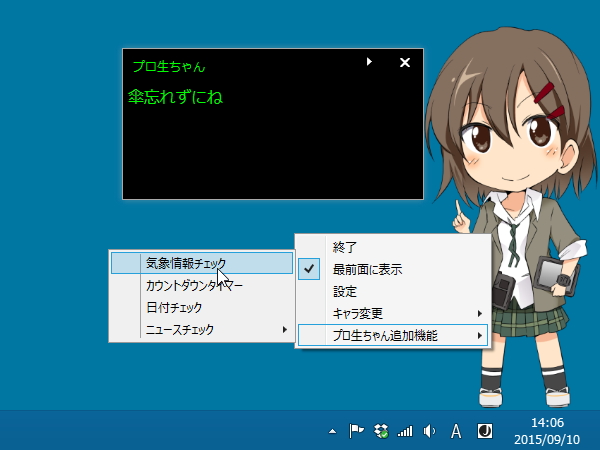Choose カウントダウンタイマー menu entry
Viewport: 600px width, 450px height.
click(202, 285)
